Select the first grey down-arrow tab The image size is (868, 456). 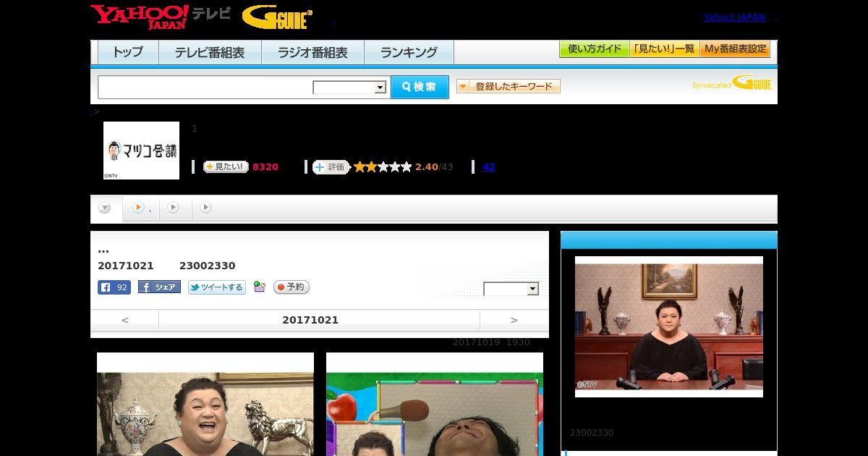click(x=105, y=208)
